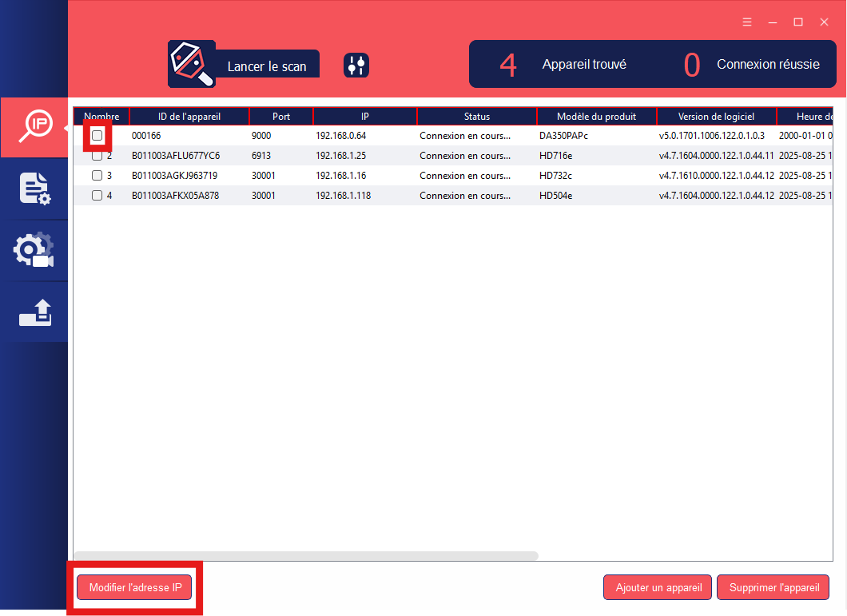This screenshot has width=847, height=616.
Task: Select IP address 192.168.1.118
Action: coord(344,196)
